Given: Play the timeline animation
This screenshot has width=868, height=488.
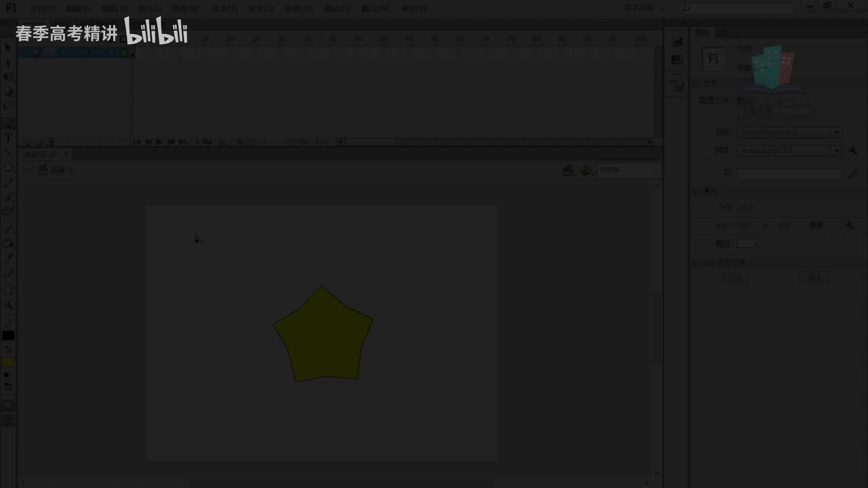Looking at the screenshot, I should point(159,142).
